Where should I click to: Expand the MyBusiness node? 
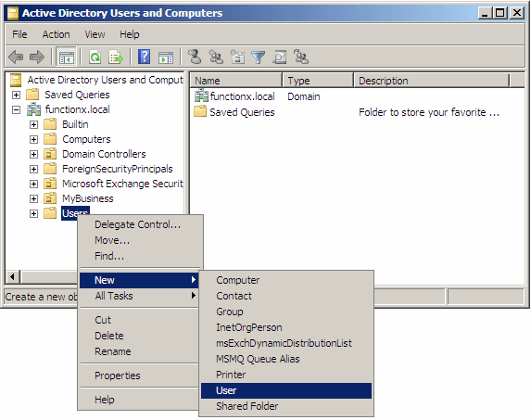(33, 198)
